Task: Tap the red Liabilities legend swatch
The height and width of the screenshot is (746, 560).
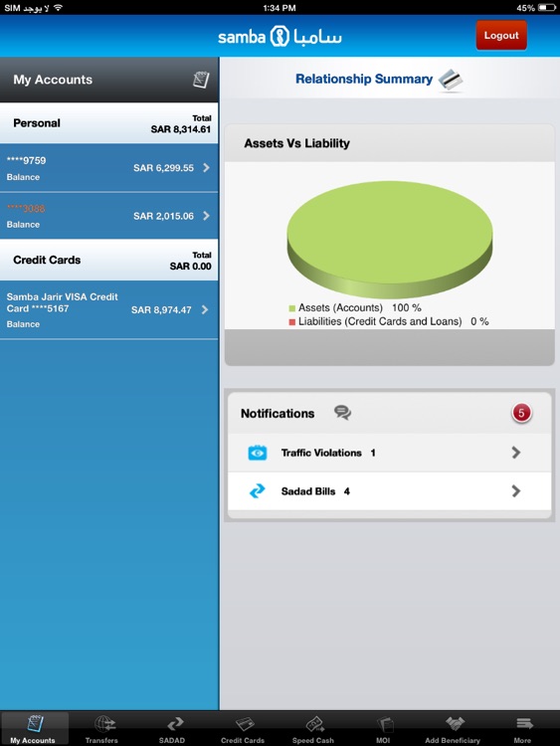Action: (x=292, y=322)
